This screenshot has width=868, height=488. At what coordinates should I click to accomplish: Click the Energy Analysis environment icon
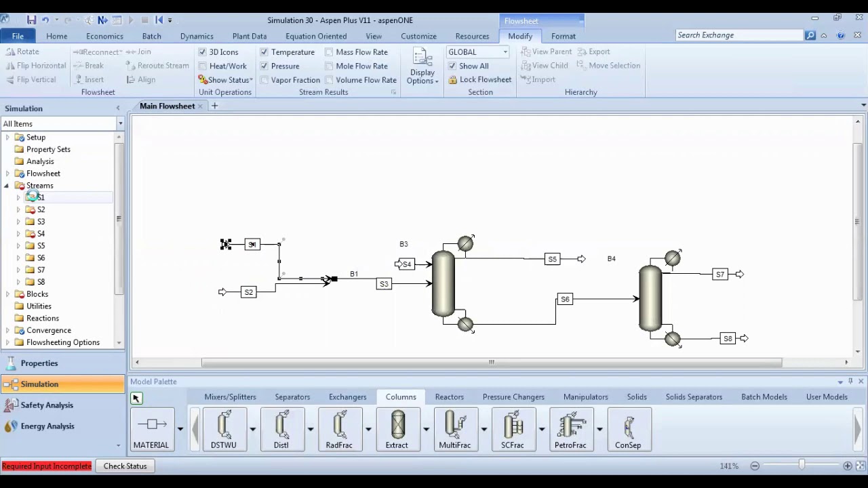pos(10,426)
